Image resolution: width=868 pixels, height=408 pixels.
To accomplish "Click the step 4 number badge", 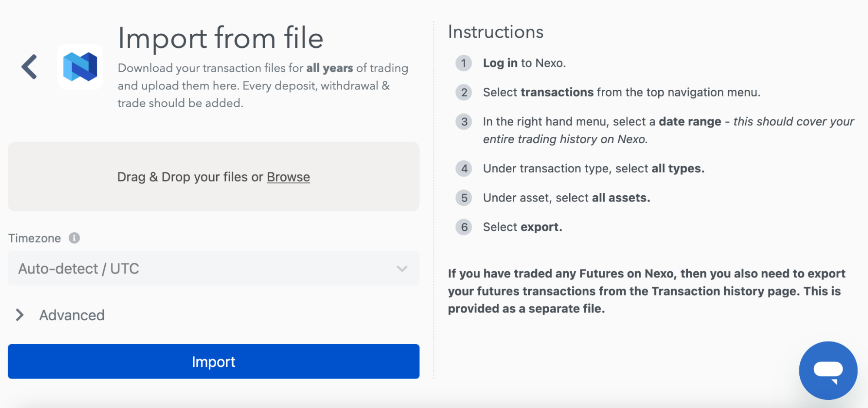I will pos(464,168).
